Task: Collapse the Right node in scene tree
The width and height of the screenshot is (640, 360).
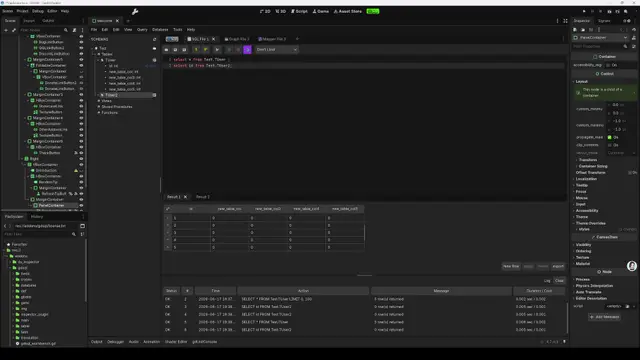Action: tap(22, 159)
